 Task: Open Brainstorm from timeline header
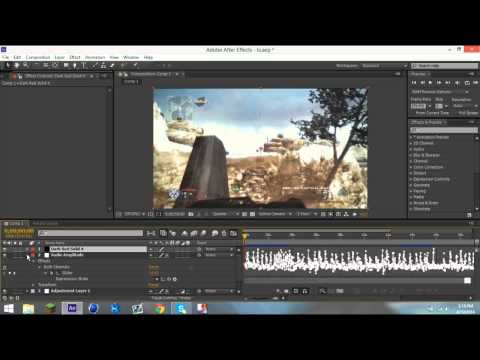tap(215, 233)
